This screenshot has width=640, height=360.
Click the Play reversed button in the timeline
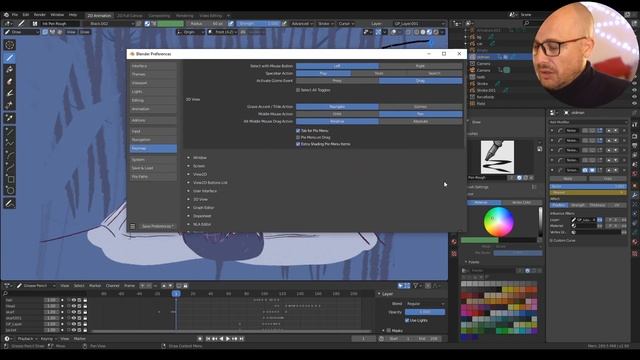tap(221, 338)
